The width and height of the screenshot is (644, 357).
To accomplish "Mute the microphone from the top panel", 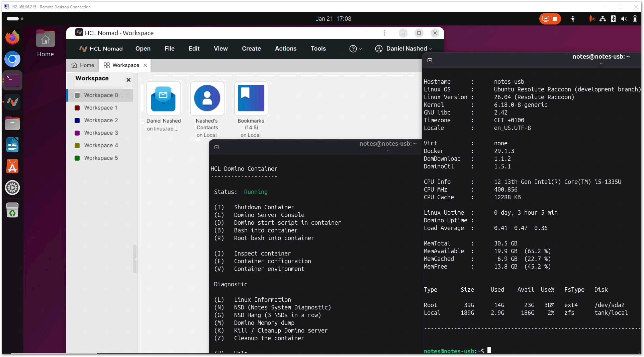I will click(591, 19).
